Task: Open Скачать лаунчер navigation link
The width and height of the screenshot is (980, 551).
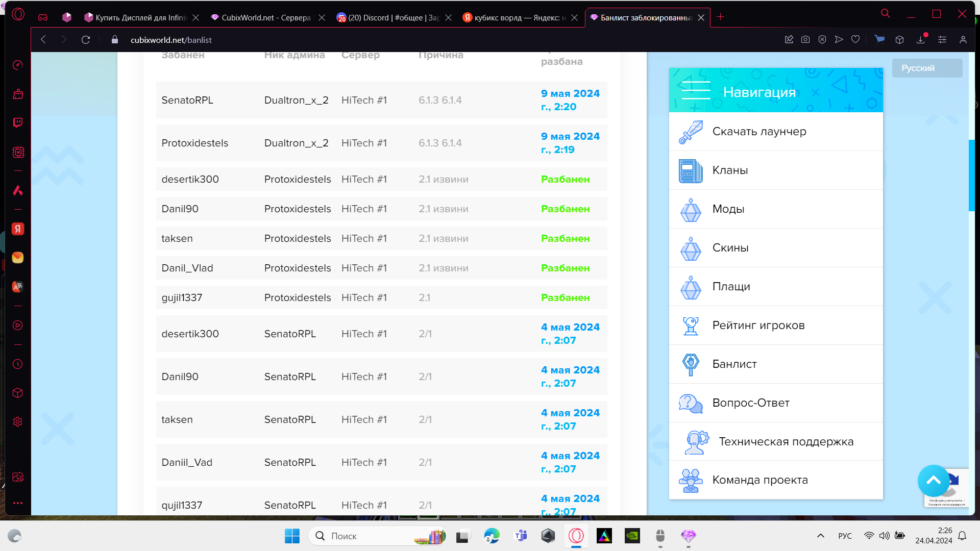Action: 759,131
